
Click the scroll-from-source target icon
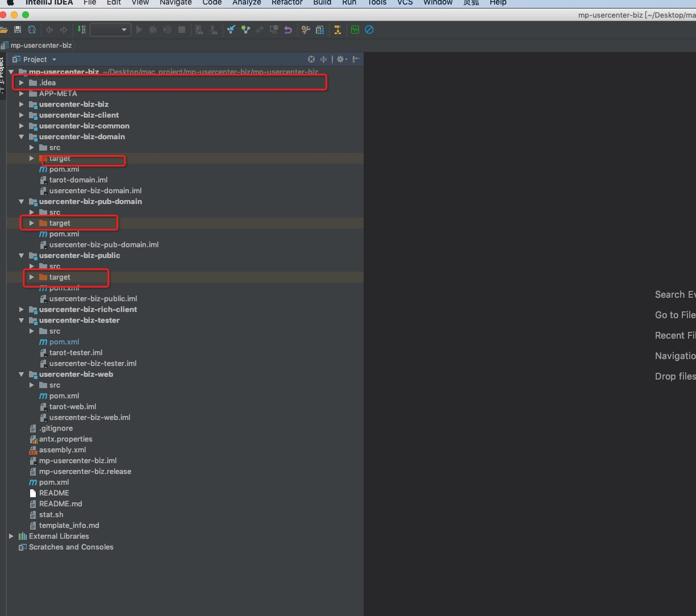point(311,59)
